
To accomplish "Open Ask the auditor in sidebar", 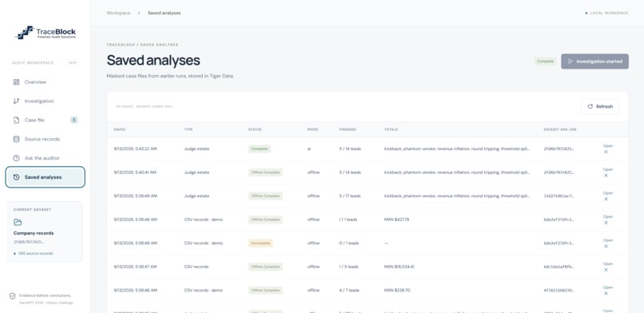I will 46,158.
